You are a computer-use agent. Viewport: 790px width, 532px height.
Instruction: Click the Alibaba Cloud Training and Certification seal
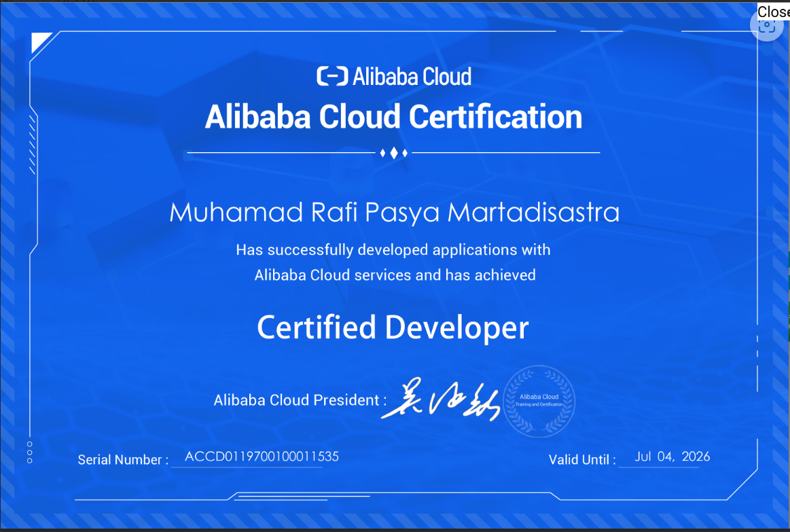point(539,401)
